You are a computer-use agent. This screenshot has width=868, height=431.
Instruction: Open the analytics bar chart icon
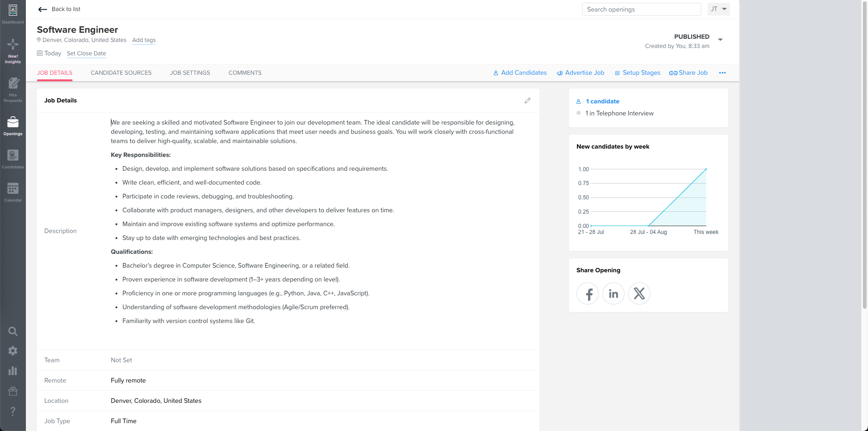tap(13, 371)
